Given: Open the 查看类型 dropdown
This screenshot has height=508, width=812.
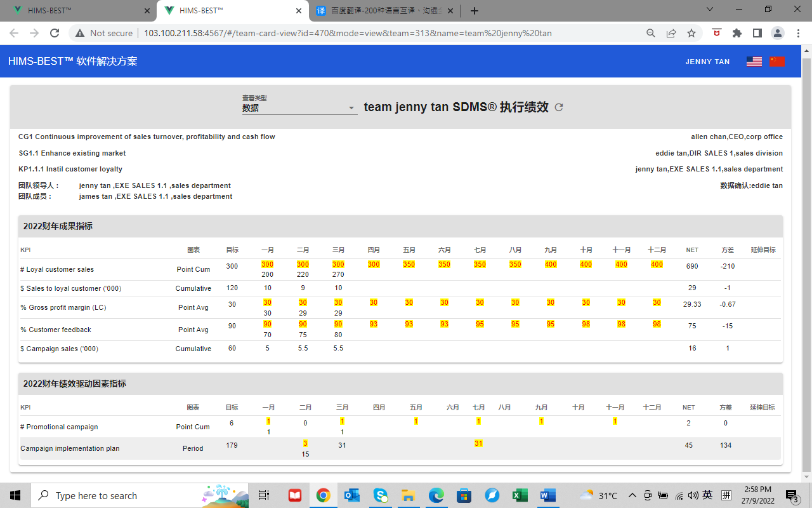Looking at the screenshot, I should click(299, 108).
